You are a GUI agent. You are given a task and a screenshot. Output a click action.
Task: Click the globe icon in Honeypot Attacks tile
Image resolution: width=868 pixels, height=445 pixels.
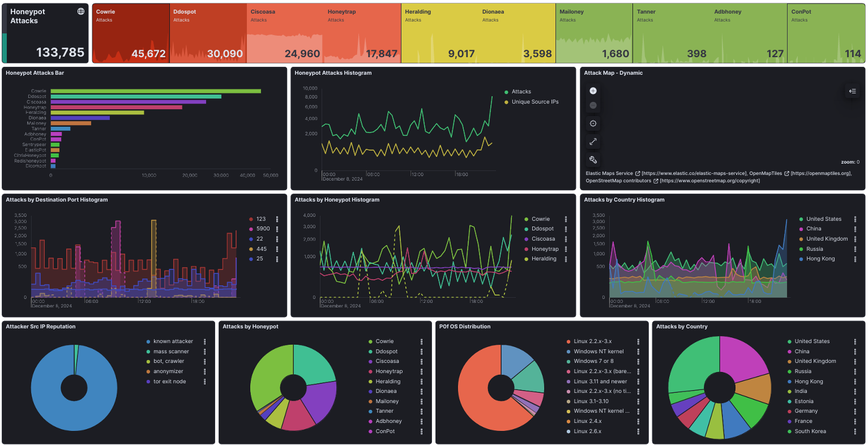click(x=81, y=11)
